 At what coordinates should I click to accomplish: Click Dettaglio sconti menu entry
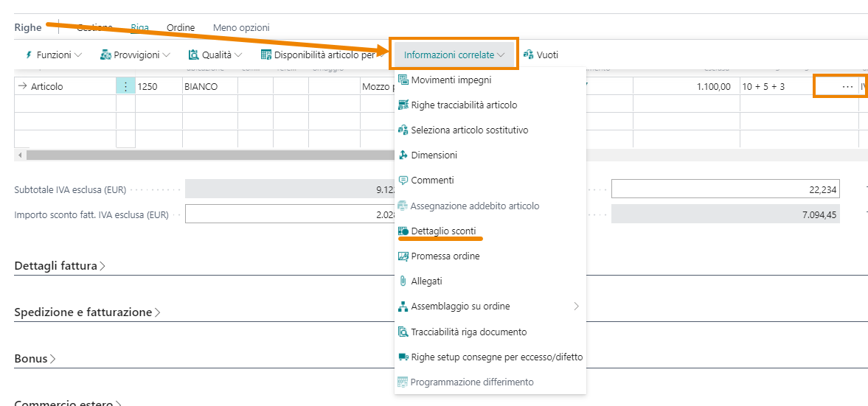[443, 231]
